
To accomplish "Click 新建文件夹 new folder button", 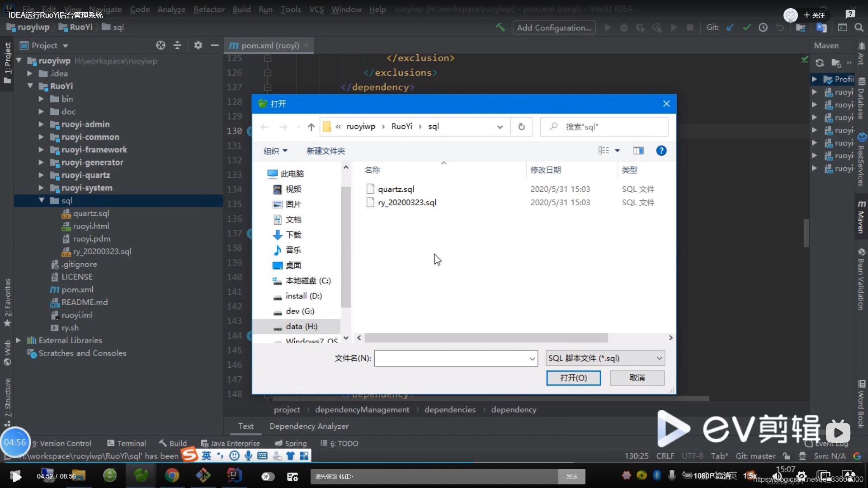I will tap(325, 151).
